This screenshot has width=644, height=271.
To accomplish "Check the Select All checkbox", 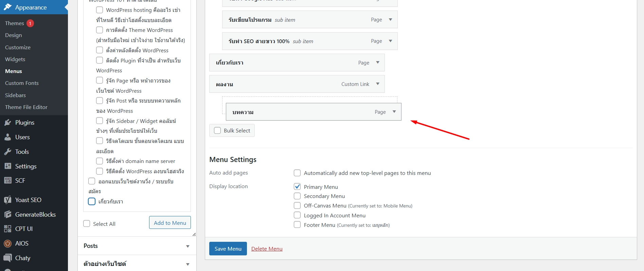I will point(87,223).
